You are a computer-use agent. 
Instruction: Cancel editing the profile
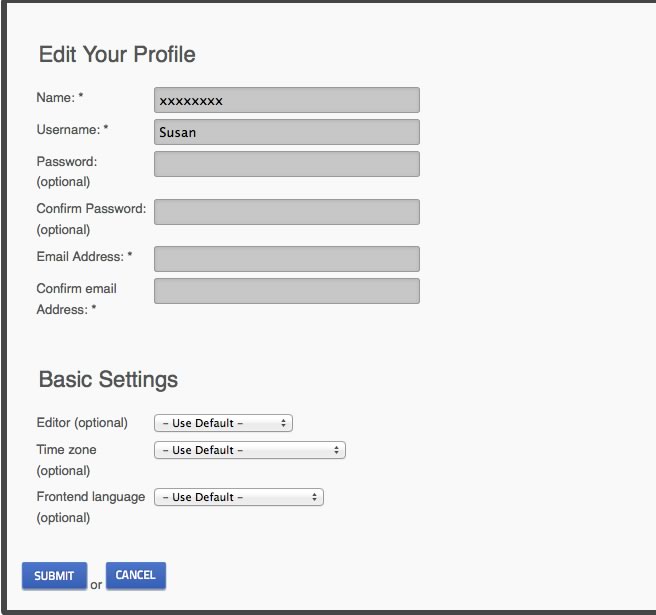(x=136, y=575)
